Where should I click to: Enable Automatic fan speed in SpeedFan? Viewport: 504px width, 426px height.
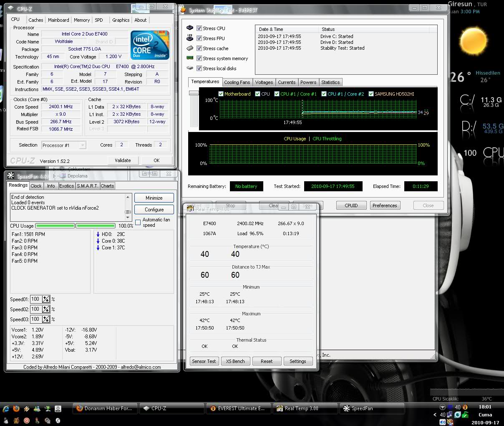coord(138,222)
